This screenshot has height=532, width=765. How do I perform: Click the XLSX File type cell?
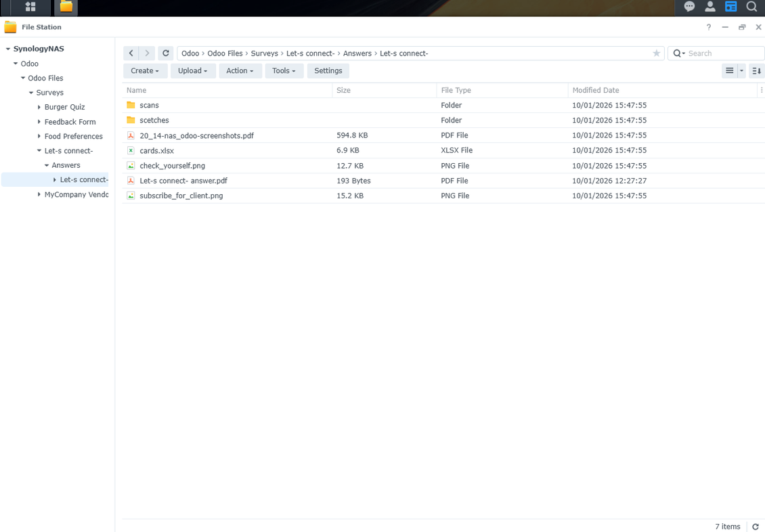pyautogui.click(x=457, y=150)
